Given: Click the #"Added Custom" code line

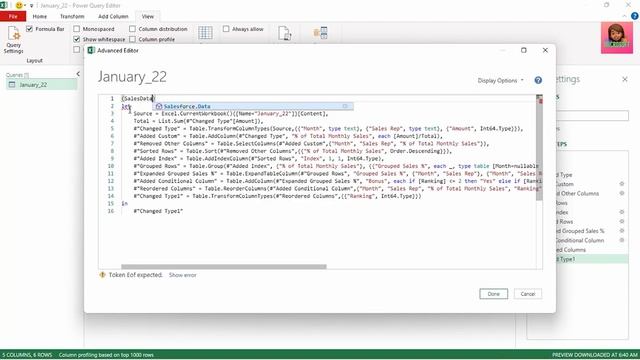Looking at the screenshot, I should tap(288, 136).
